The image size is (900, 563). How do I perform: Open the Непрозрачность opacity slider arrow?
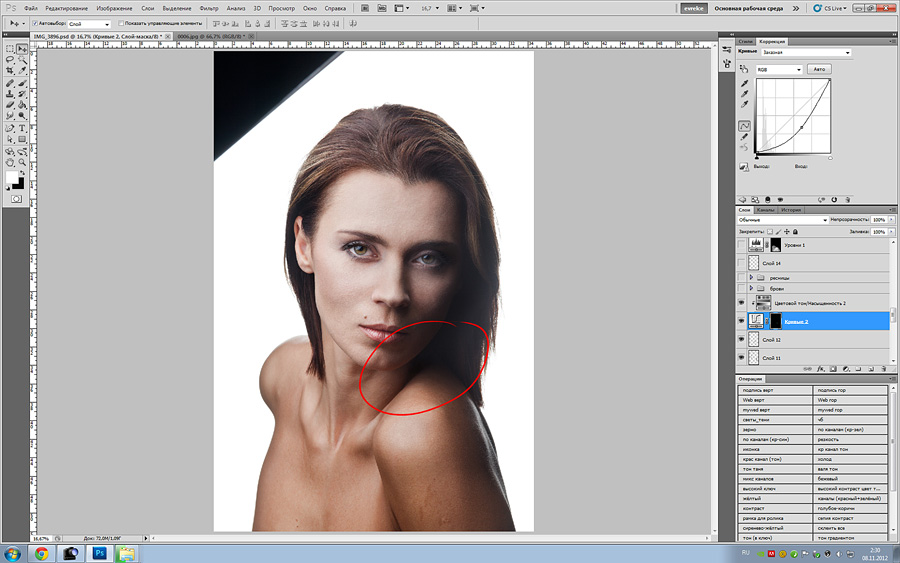891,220
